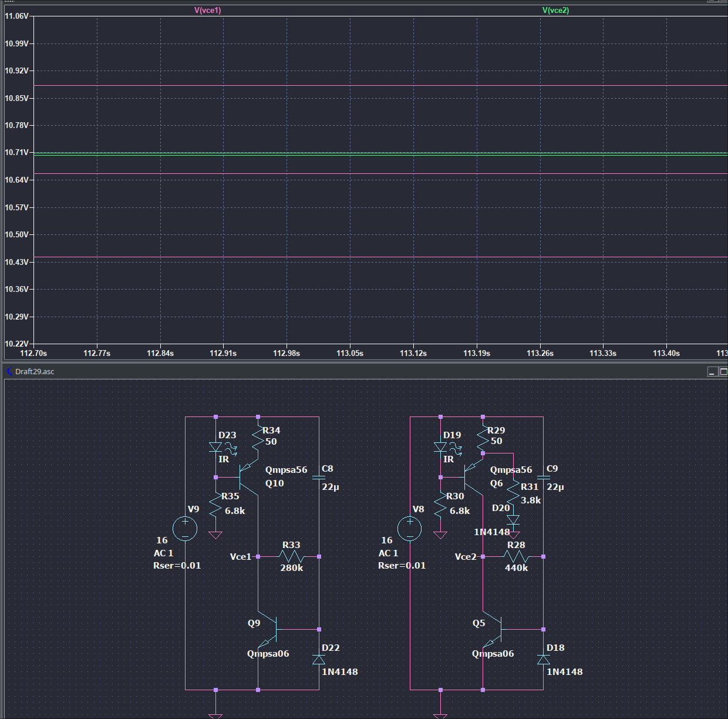Click the 10.71V vertical axis label

click(x=16, y=152)
